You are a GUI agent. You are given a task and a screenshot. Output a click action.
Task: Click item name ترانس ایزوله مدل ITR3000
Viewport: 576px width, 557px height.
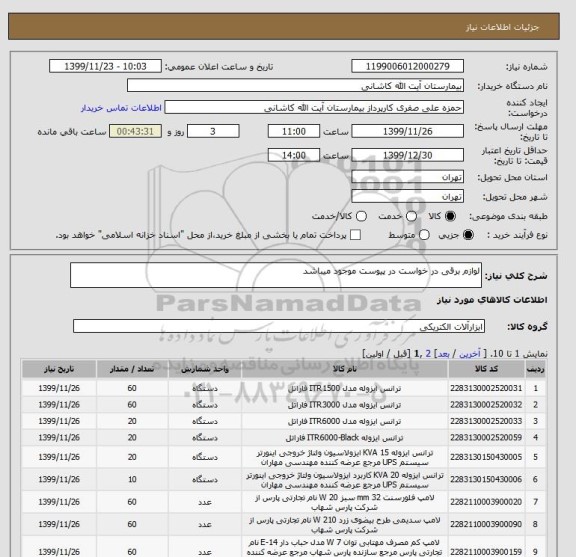coord(345,405)
